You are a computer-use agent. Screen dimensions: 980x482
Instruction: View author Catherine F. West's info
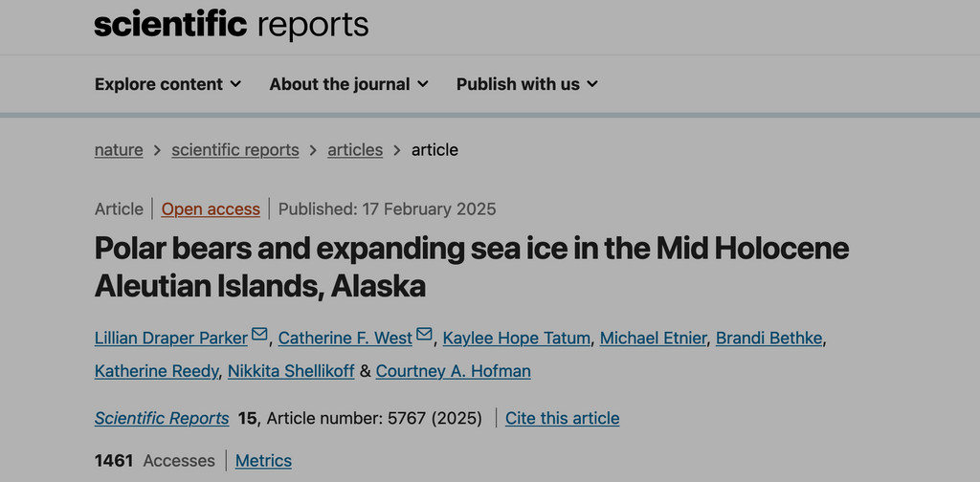345,338
